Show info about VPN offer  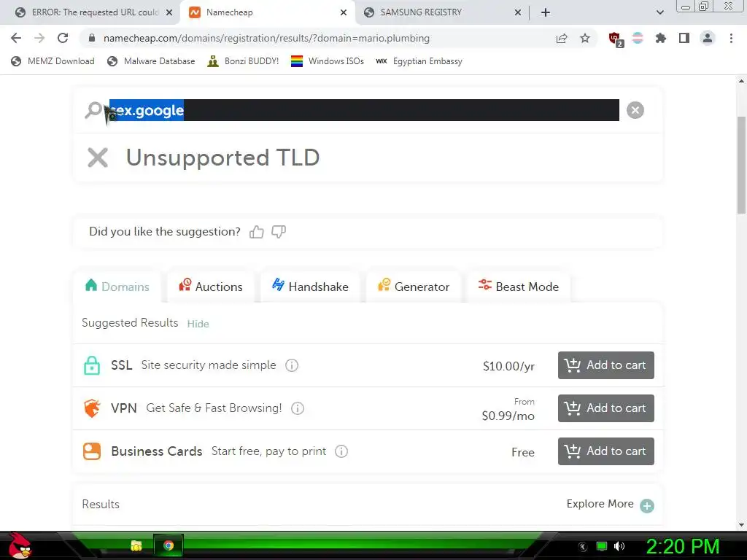point(298,408)
